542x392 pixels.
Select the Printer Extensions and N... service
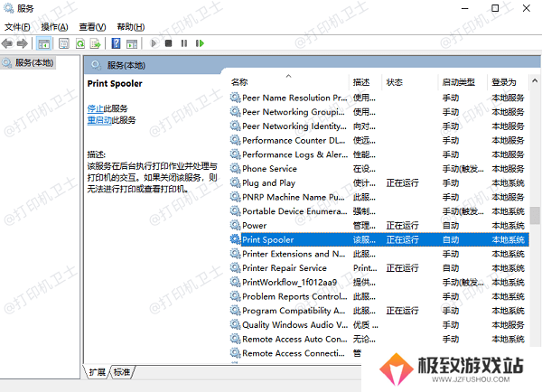[294, 254]
